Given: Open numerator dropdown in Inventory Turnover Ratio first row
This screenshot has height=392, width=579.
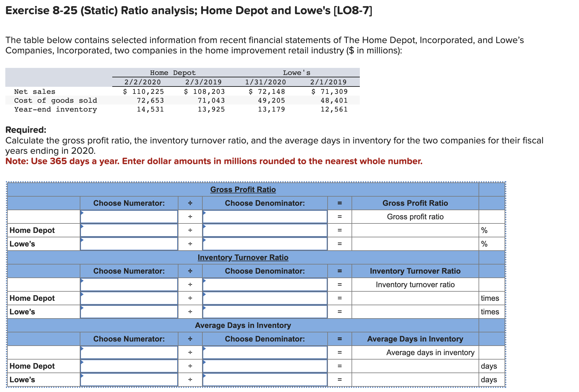Looking at the screenshot, I should tap(129, 284).
